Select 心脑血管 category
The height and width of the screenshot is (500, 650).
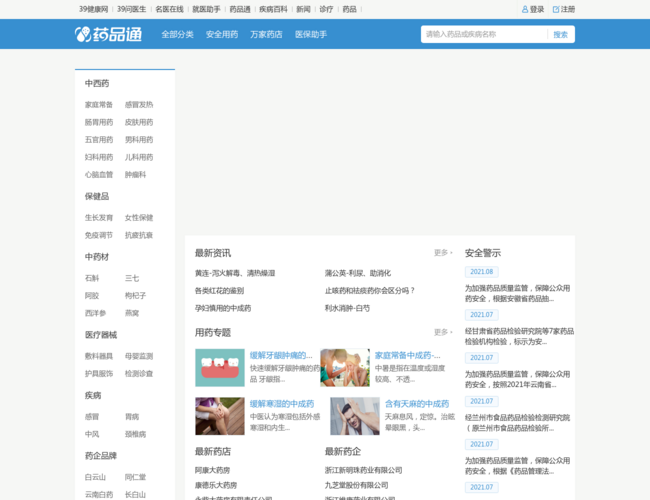(x=99, y=175)
